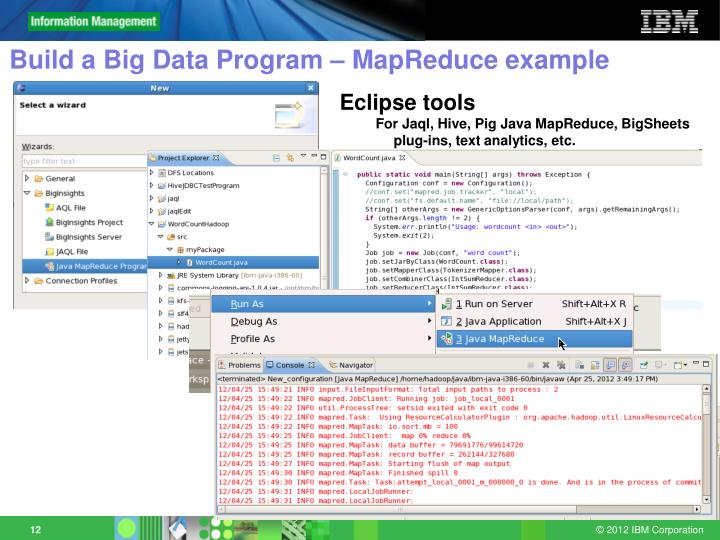
Task: Click Console horizontal scrollbar thumb
Action: coord(399,509)
